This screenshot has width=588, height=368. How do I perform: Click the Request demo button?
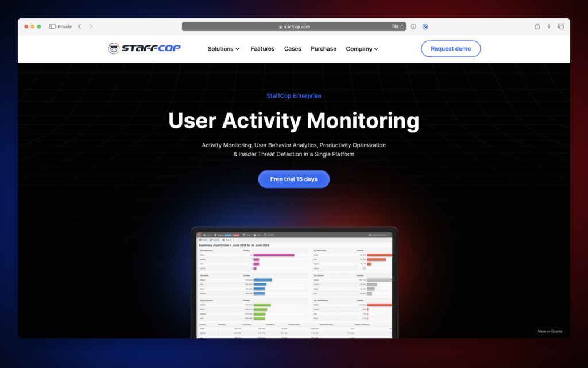point(451,49)
